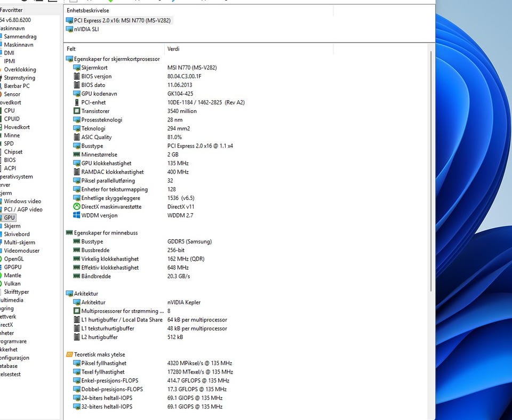Open Strømstyring in the sidebar
Image resolution: width=512 pixels, height=420 pixels.
19,78
